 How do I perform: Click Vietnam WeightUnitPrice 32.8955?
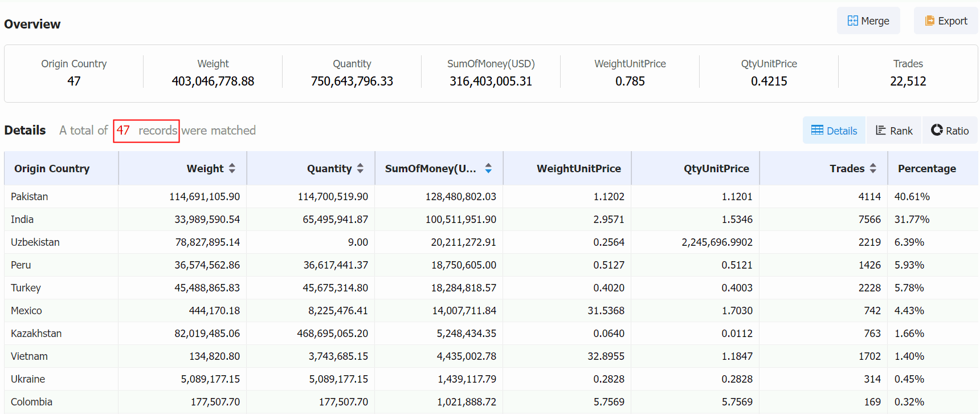coord(606,356)
